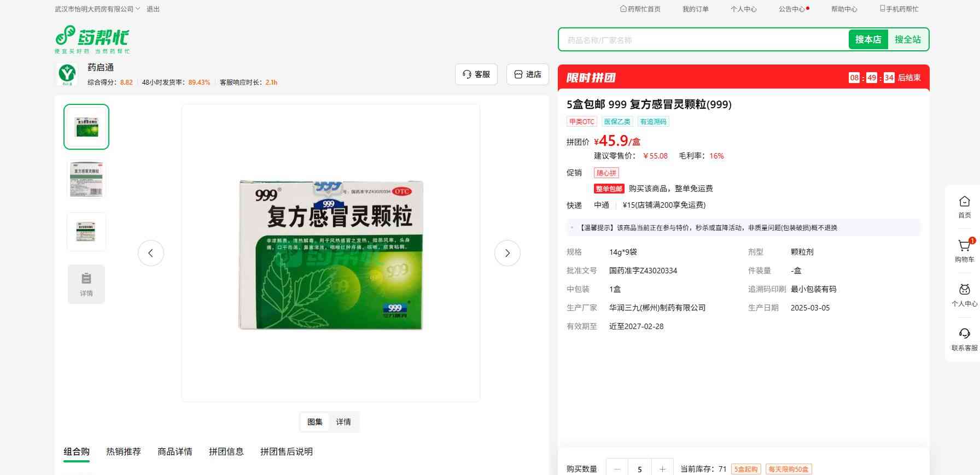Click the 药启通 store avatar logo
Viewport: 980px width, 475px height.
tap(67, 74)
